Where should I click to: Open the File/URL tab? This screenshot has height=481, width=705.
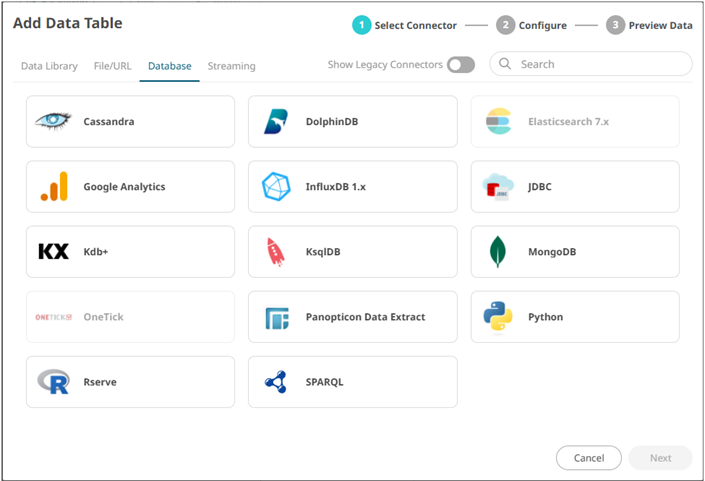point(112,66)
